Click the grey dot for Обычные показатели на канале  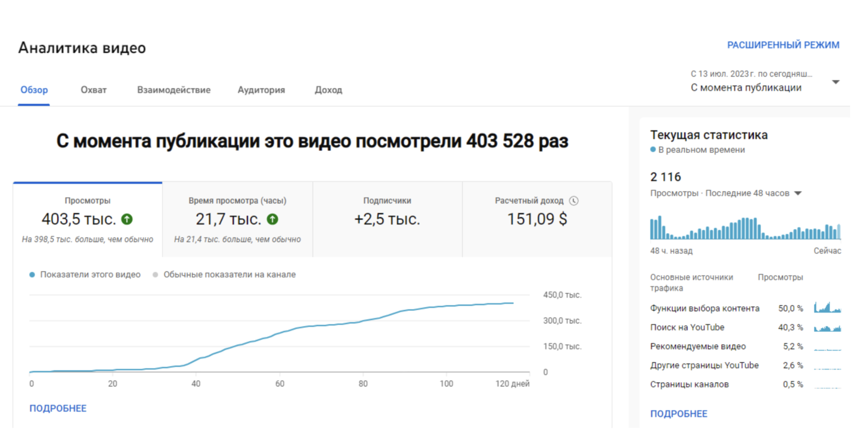tap(155, 275)
